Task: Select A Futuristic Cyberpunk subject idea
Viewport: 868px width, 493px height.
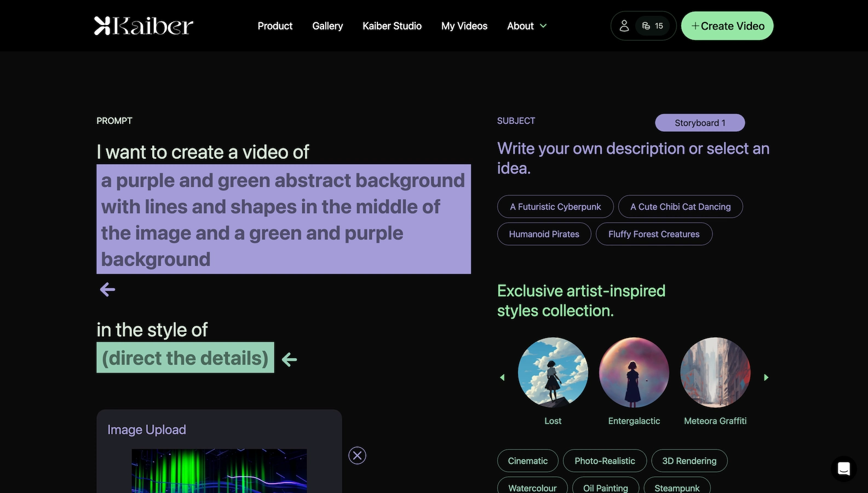Action: pos(555,207)
